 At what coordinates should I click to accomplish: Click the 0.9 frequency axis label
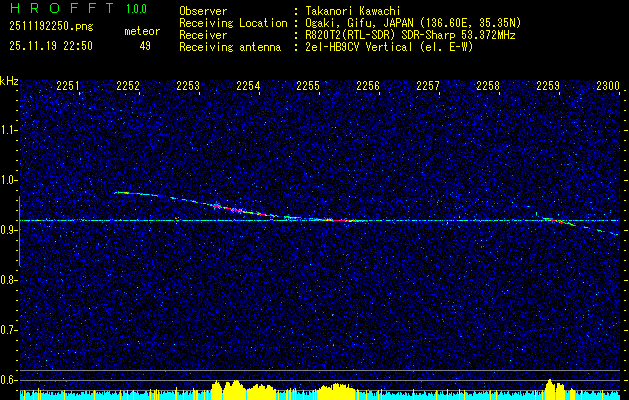click(8, 230)
